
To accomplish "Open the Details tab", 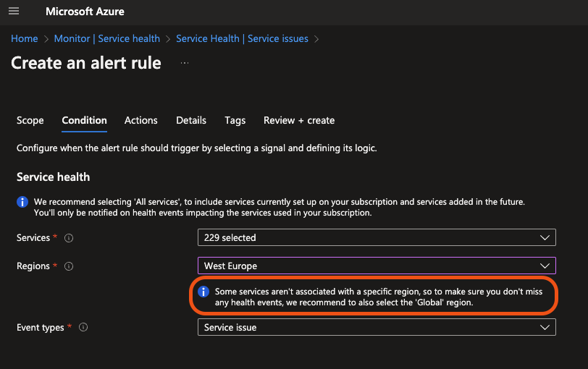I will click(191, 120).
